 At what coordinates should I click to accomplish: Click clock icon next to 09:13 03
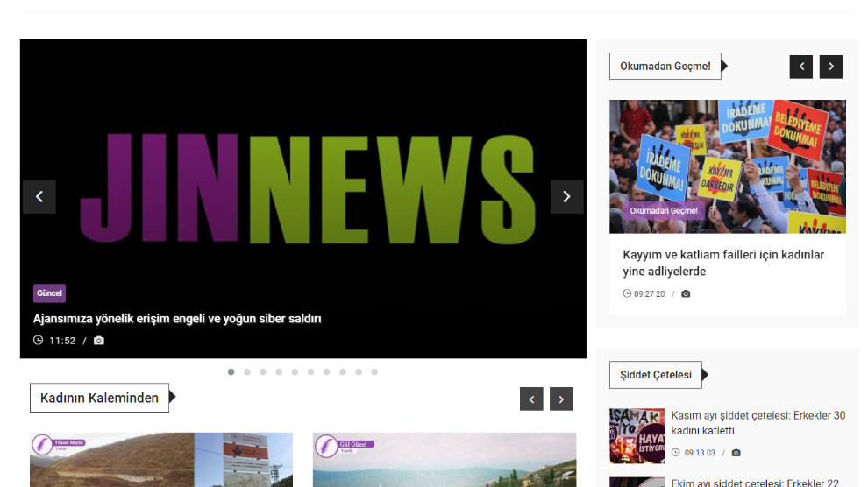675,452
